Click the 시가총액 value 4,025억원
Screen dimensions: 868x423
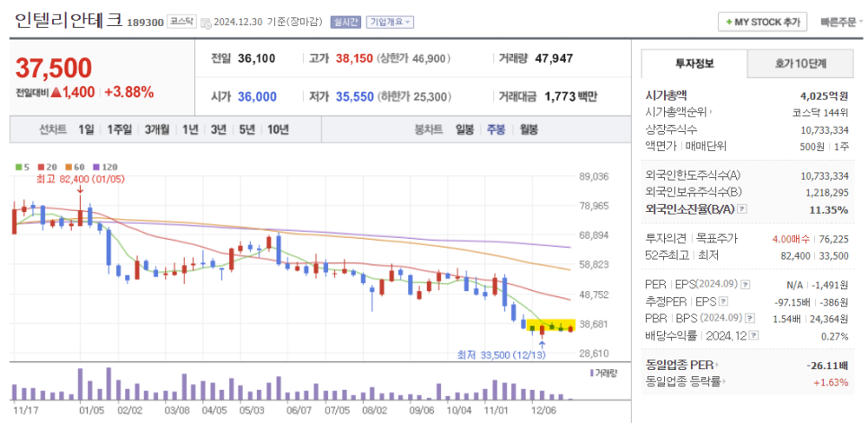click(822, 96)
